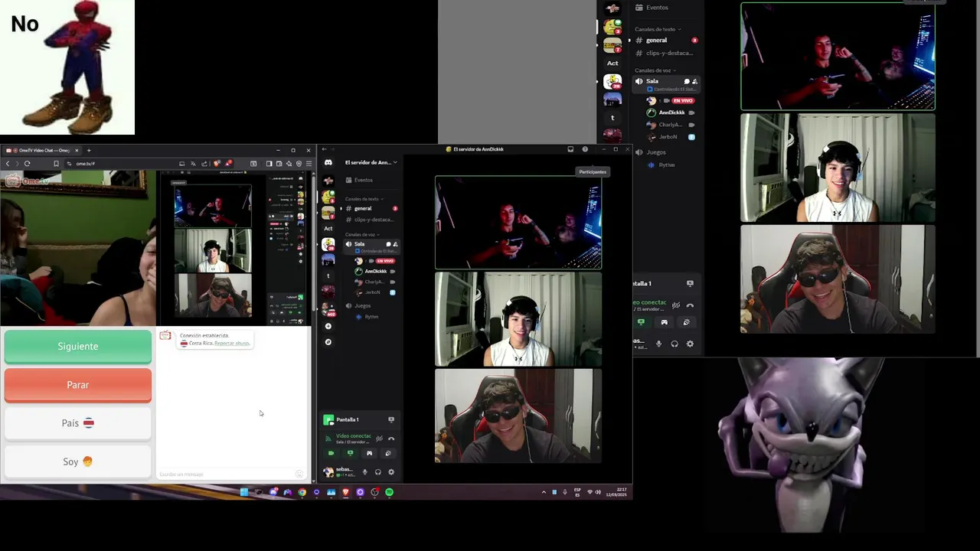Collapse the Canales de voz category
980x551 pixels.
362,234
